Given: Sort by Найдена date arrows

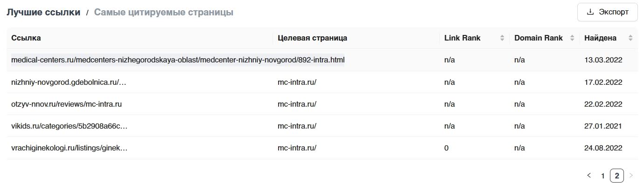Looking at the screenshot, I should click(630, 38).
